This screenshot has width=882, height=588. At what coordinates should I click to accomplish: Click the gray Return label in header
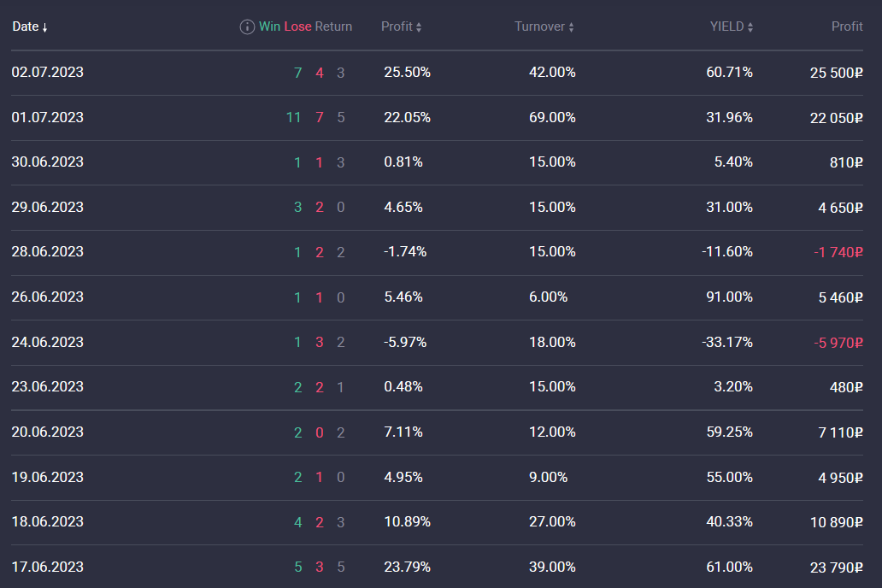click(x=333, y=26)
